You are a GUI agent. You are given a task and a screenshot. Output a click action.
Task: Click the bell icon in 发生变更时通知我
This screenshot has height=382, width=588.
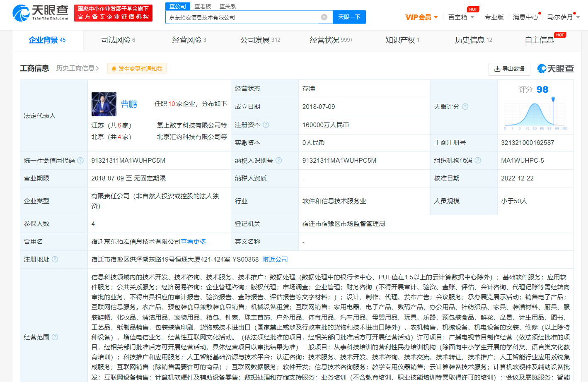click(114, 69)
